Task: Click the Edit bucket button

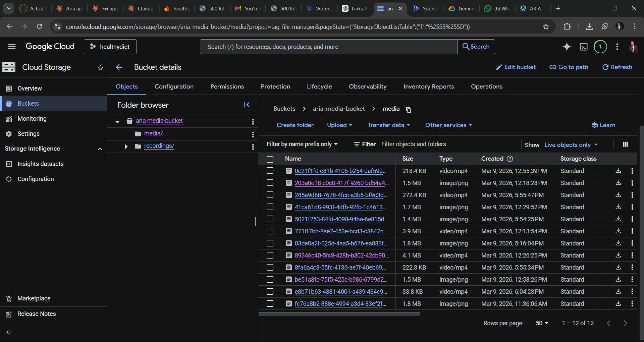Action: pos(516,67)
